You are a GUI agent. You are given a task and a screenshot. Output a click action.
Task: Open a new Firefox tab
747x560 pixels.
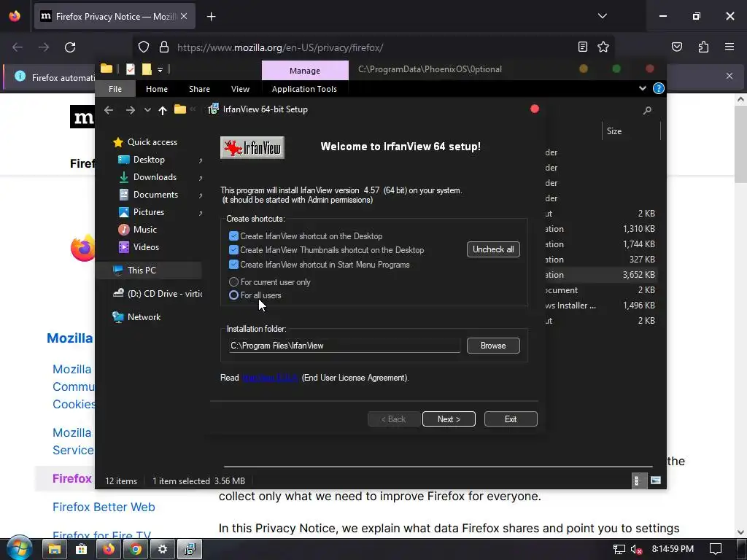211,17
